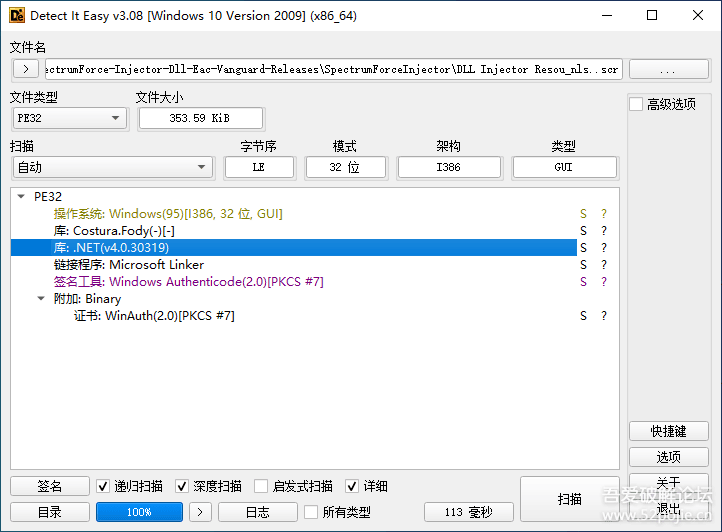Click the GUI type field
Viewport: 722px width, 532px height.
click(x=564, y=167)
